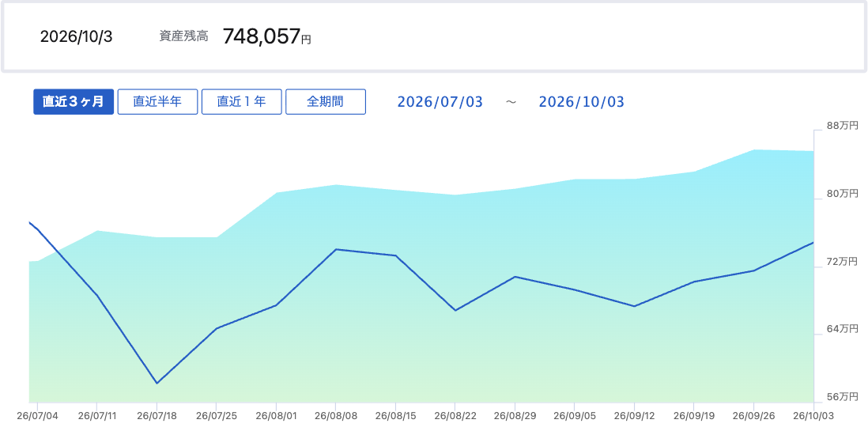The image size is (868, 431).
Task: Click the 2026/10/3 date in the summary box
Action: point(77,37)
